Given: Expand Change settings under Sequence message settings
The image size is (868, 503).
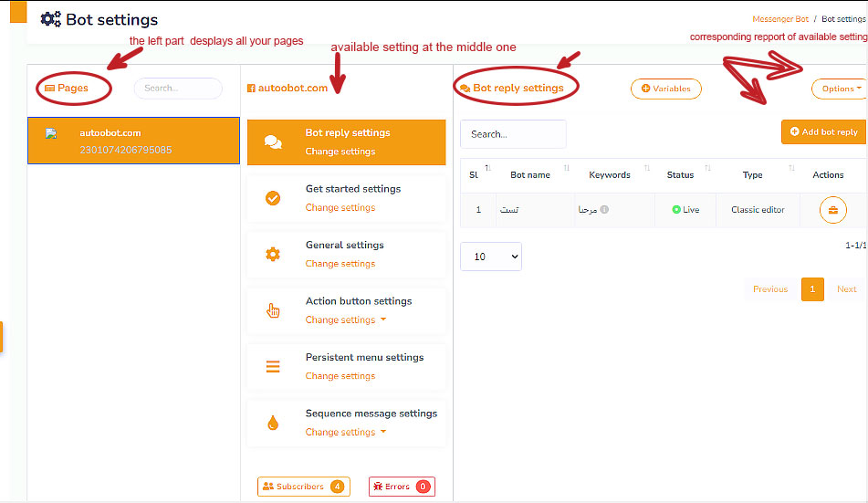Looking at the screenshot, I should point(346,432).
